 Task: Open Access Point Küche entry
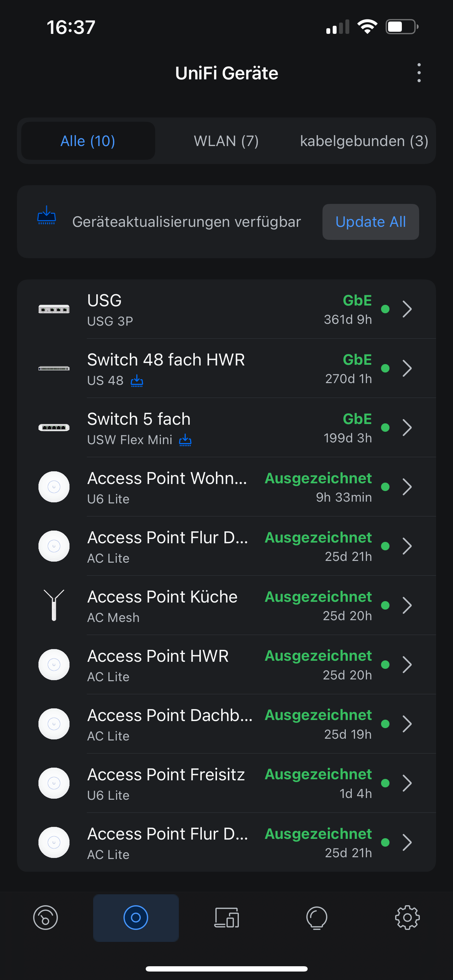[x=226, y=605]
